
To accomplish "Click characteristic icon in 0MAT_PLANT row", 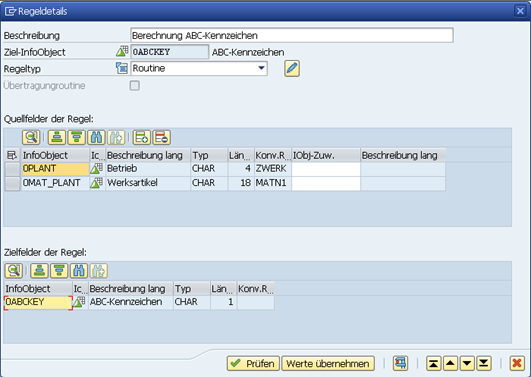I will pyautogui.click(x=97, y=183).
